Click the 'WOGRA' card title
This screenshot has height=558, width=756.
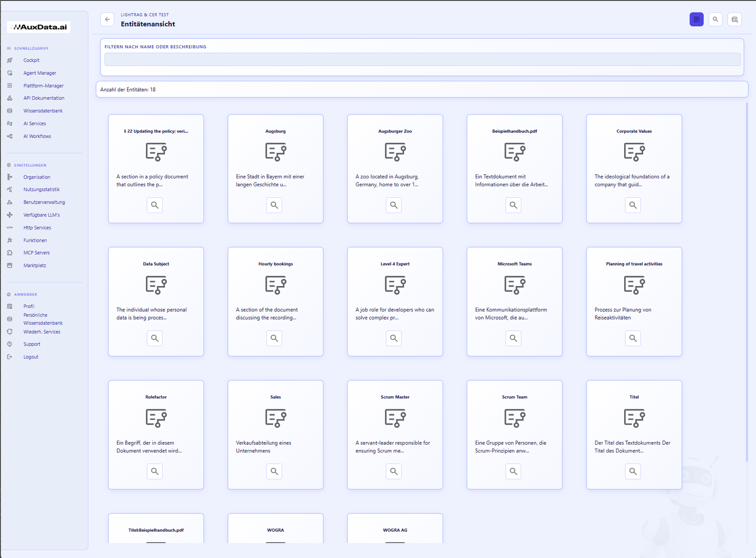click(x=276, y=530)
